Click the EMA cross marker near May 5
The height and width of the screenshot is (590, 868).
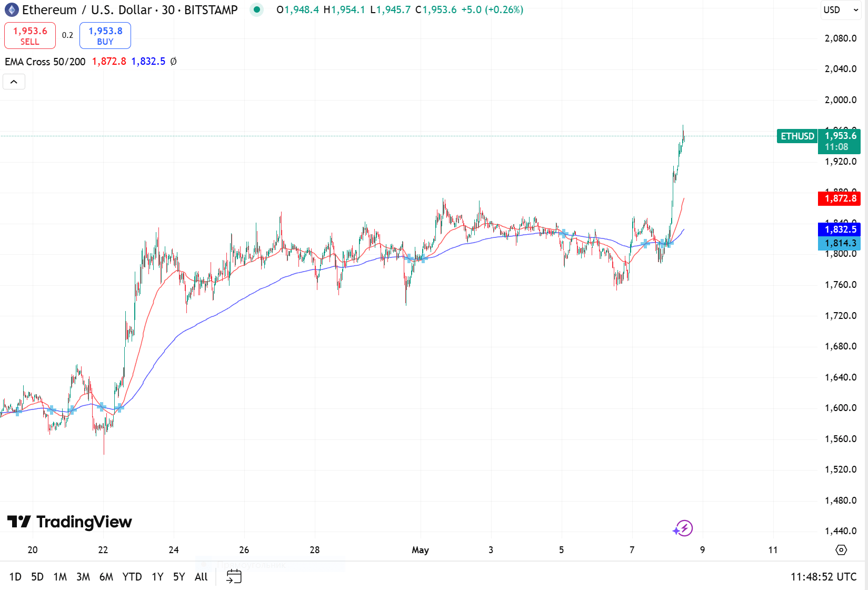[x=564, y=234]
